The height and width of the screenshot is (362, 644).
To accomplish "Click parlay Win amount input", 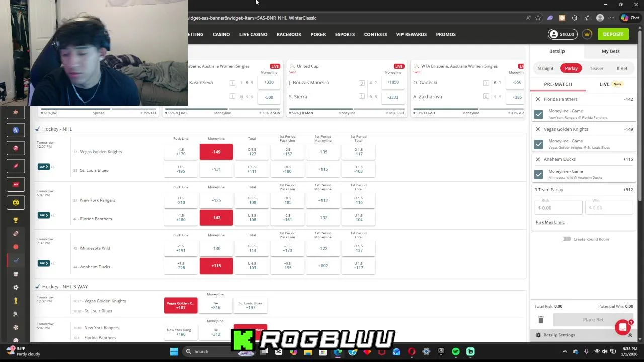I will click(609, 207).
